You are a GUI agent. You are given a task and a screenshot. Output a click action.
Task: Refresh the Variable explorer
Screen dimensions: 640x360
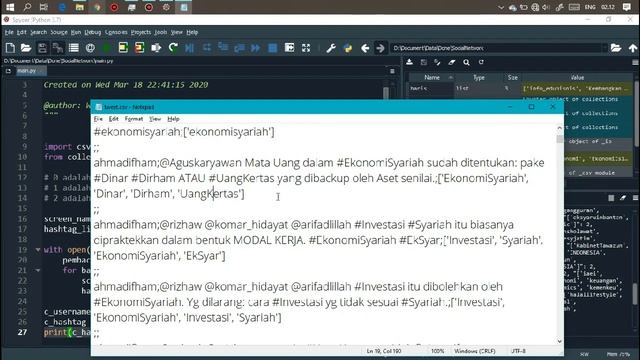pyautogui.click(x=481, y=62)
